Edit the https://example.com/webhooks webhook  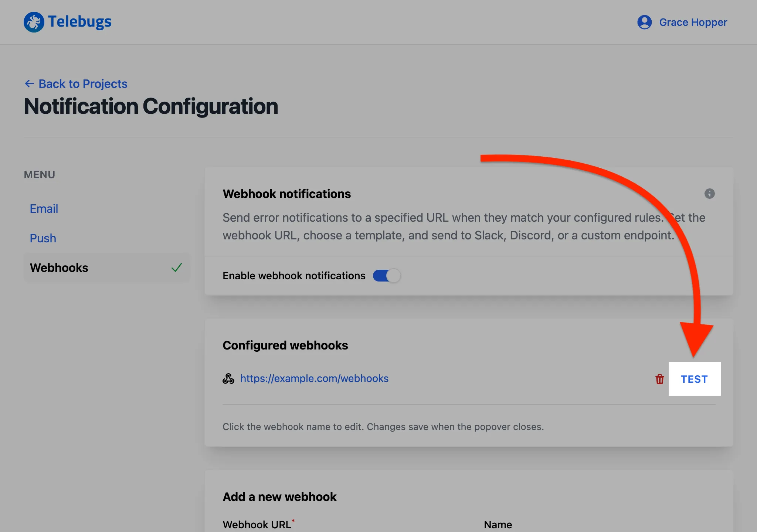(314, 379)
